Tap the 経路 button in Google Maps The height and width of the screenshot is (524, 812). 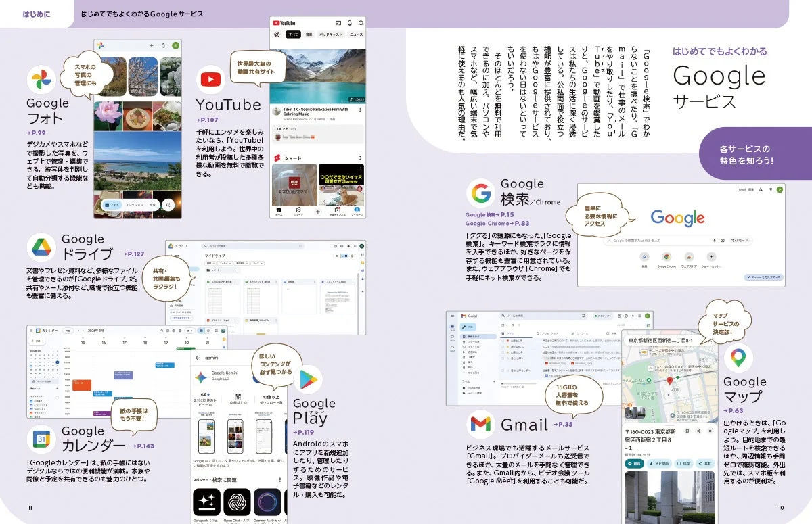634,463
